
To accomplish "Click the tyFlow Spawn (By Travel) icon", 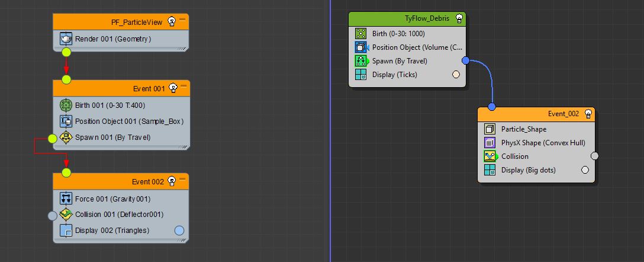I will 360,61.
